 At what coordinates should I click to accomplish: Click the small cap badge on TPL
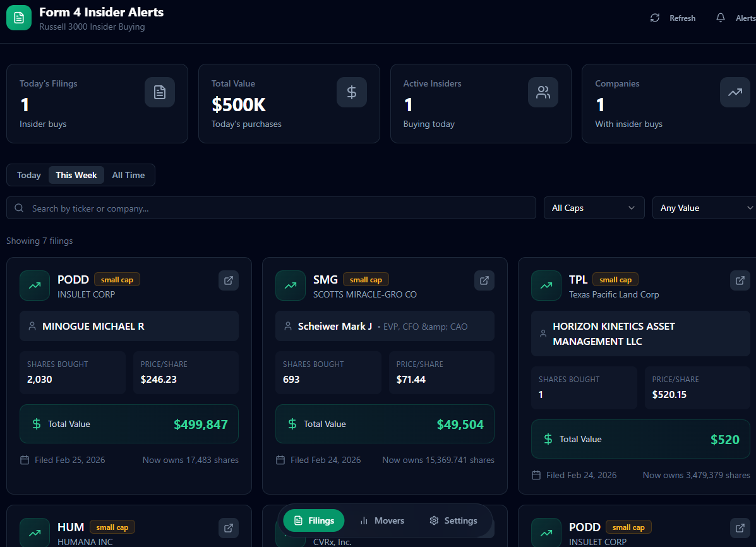pos(615,280)
